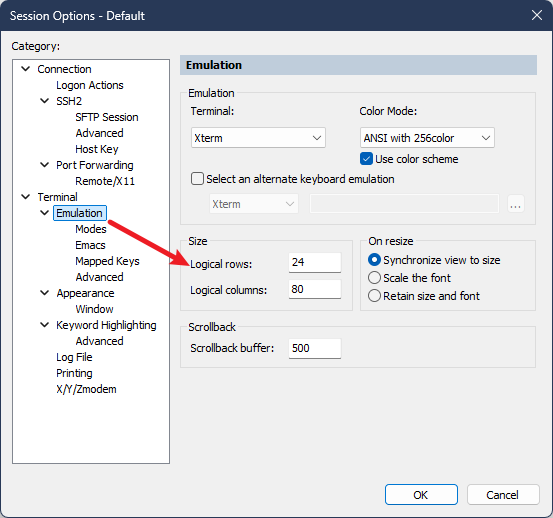This screenshot has width=553, height=518.
Task: Open Advanced under Keyword Highlighting
Action: [99, 341]
